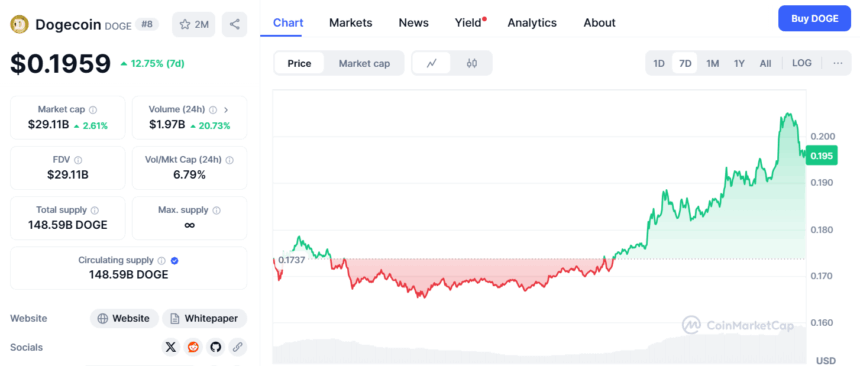The image size is (860, 366).
Task: Switch to candlestick chart icon
Action: 472,63
